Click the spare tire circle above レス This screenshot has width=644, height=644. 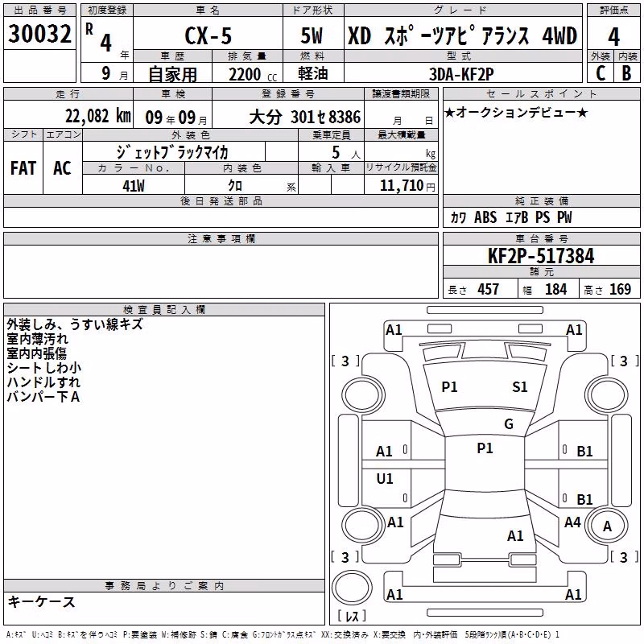pos(352,587)
